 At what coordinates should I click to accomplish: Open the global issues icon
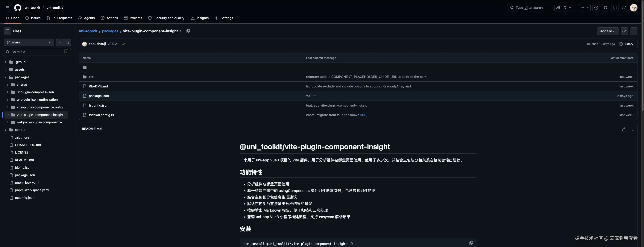click(596, 7)
